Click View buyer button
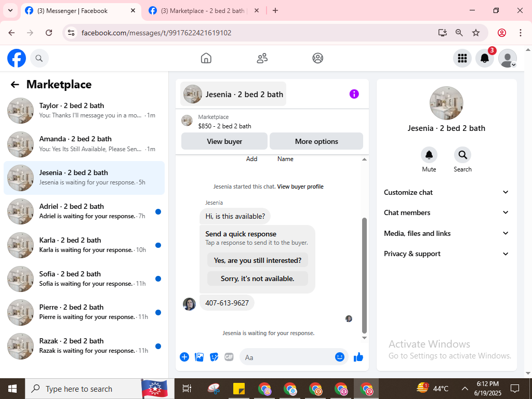Screen dimensions: 532x399 [x=224, y=141]
